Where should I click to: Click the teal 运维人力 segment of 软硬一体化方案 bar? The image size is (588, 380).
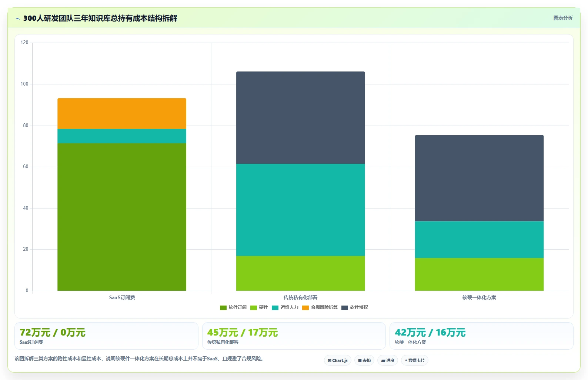tap(480, 240)
